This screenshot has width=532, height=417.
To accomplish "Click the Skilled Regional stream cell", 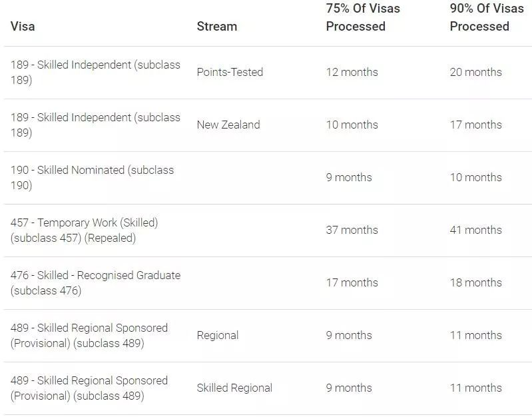I will coord(234,388).
